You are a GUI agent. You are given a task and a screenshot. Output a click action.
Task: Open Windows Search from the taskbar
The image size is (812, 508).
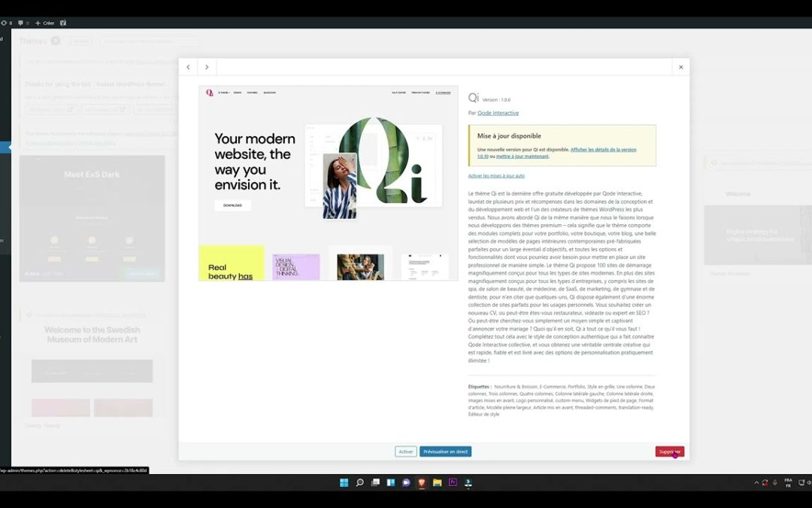pyautogui.click(x=359, y=482)
